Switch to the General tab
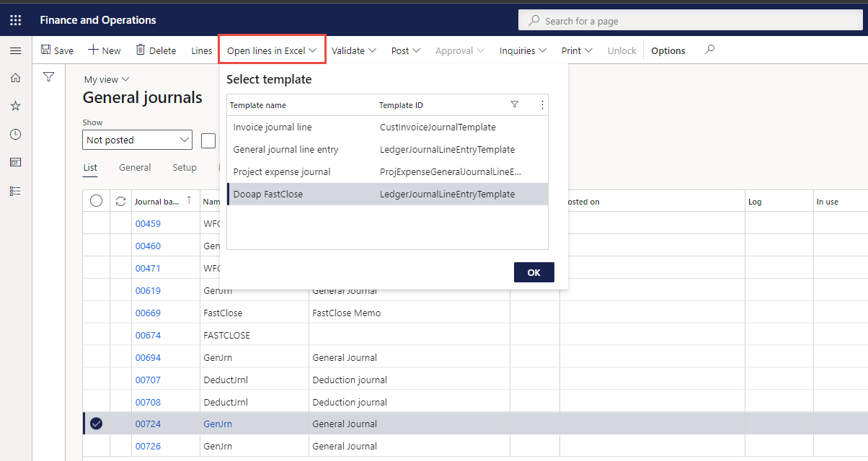 135,167
